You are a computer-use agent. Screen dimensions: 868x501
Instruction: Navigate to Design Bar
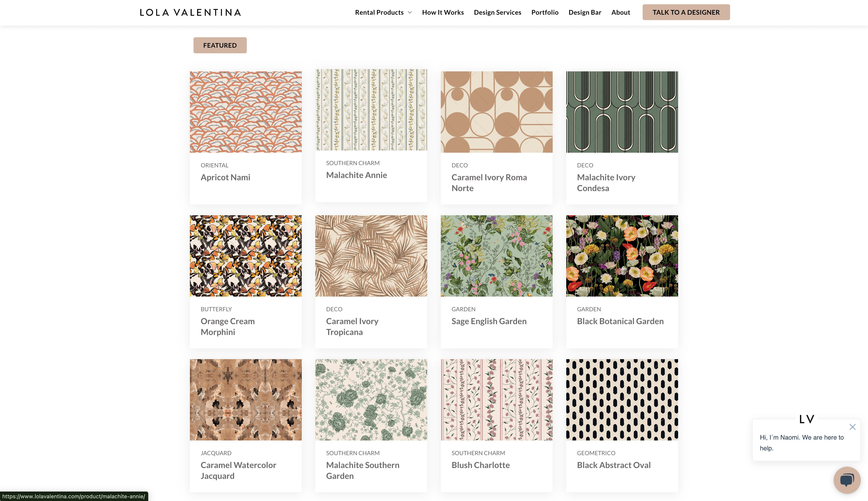585,12
